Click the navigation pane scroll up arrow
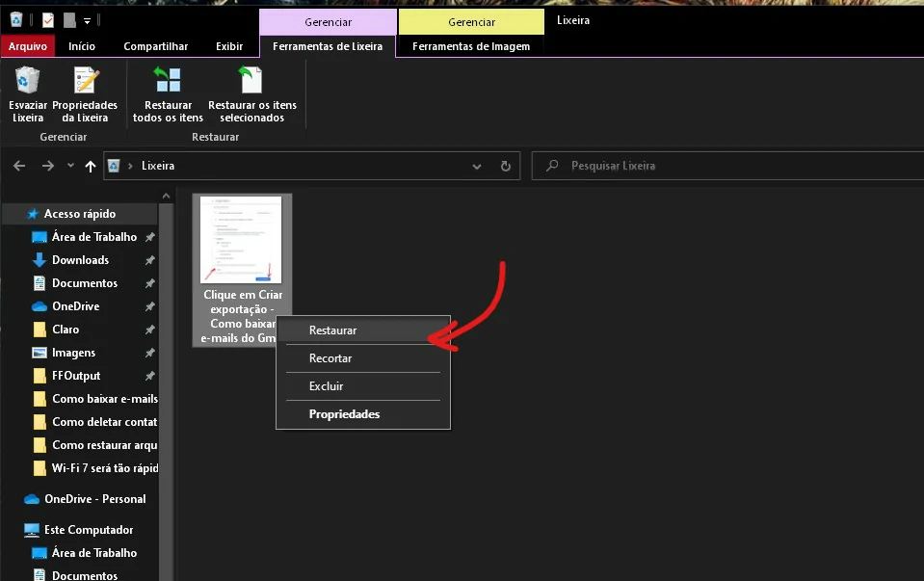The height and width of the screenshot is (581, 924). tap(166, 196)
